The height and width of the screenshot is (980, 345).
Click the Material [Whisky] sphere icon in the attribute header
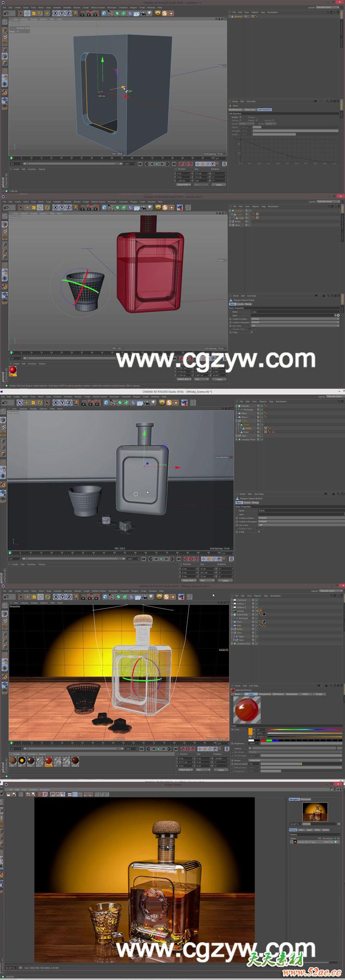pos(233,690)
